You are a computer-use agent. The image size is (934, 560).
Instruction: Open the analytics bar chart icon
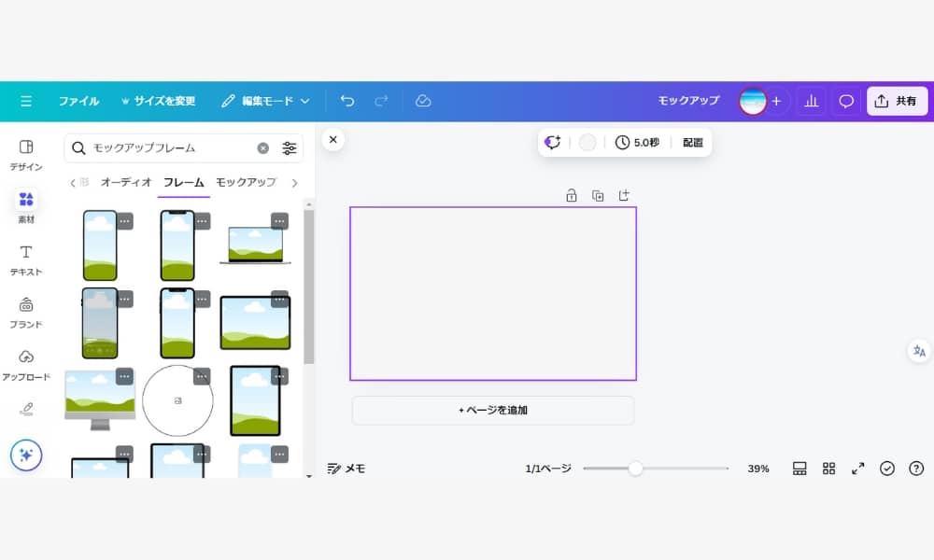tap(811, 101)
